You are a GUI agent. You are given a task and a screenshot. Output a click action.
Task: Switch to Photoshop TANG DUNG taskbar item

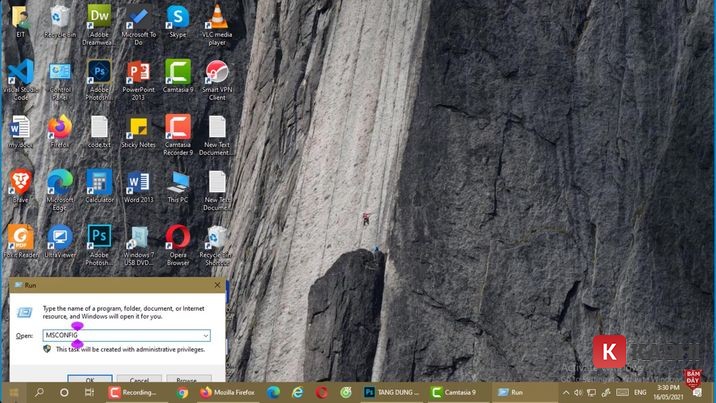(392, 393)
